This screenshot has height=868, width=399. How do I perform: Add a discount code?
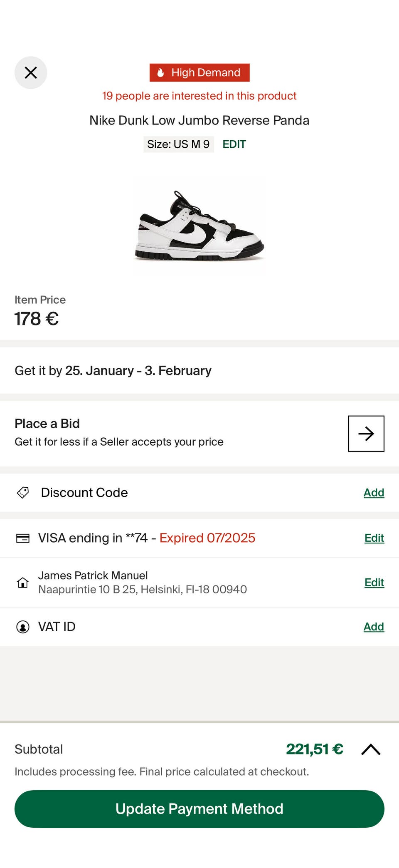(x=374, y=493)
